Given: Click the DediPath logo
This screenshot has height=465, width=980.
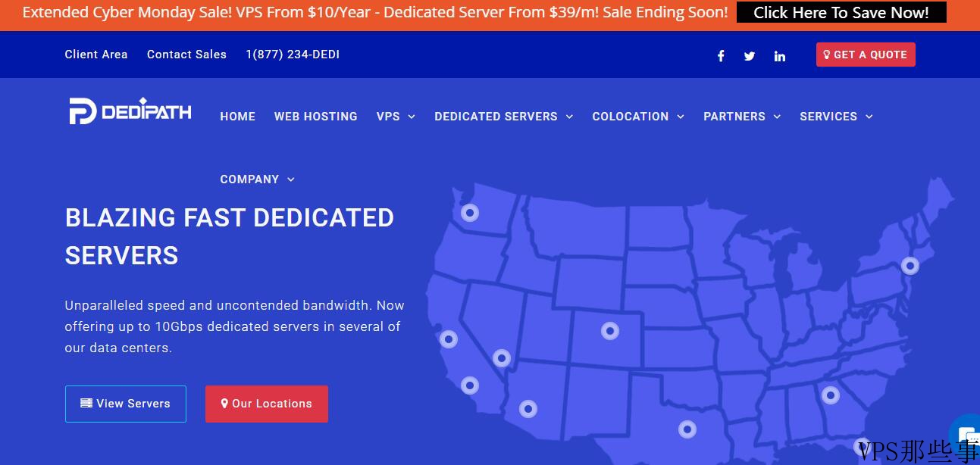Looking at the screenshot, I should 130,111.
